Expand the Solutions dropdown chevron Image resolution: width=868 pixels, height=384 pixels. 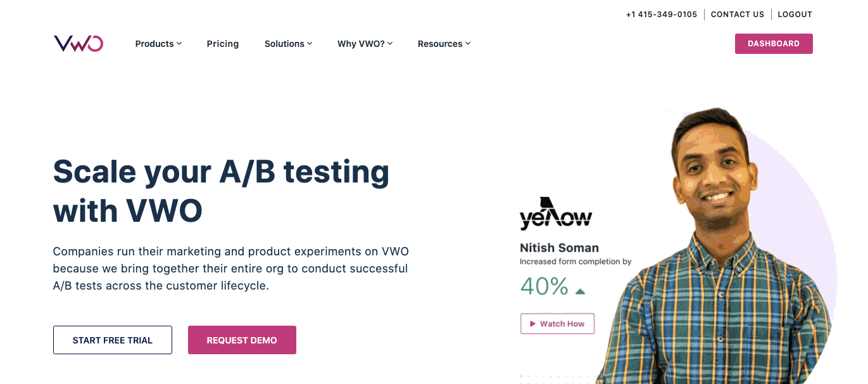(x=310, y=44)
